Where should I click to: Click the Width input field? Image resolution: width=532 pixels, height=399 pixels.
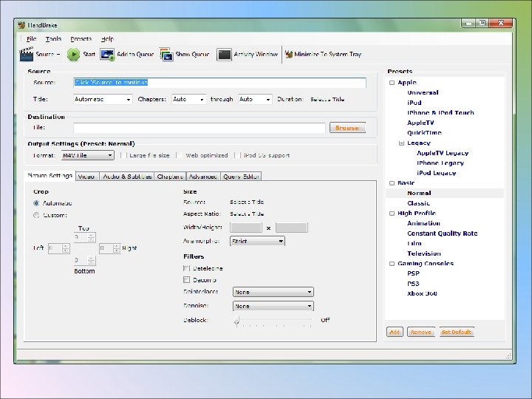246,228
